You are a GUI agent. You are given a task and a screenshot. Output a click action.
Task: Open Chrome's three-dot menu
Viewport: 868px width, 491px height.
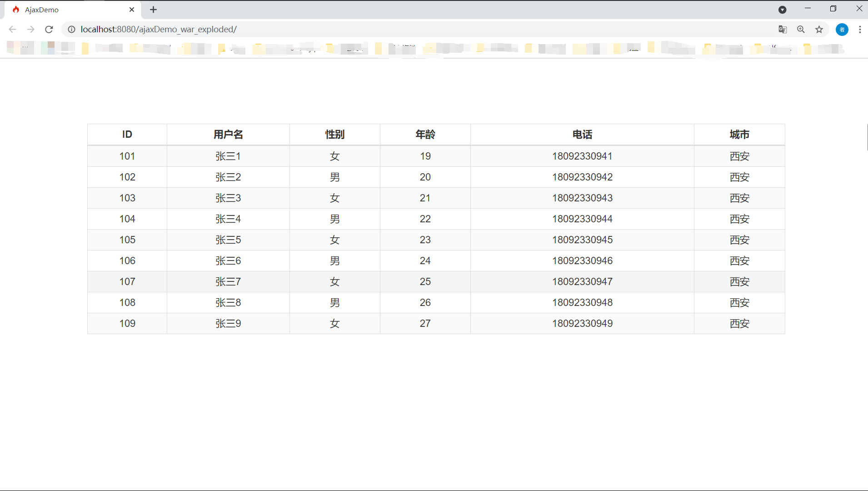pyautogui.click(x=859, y=29)
